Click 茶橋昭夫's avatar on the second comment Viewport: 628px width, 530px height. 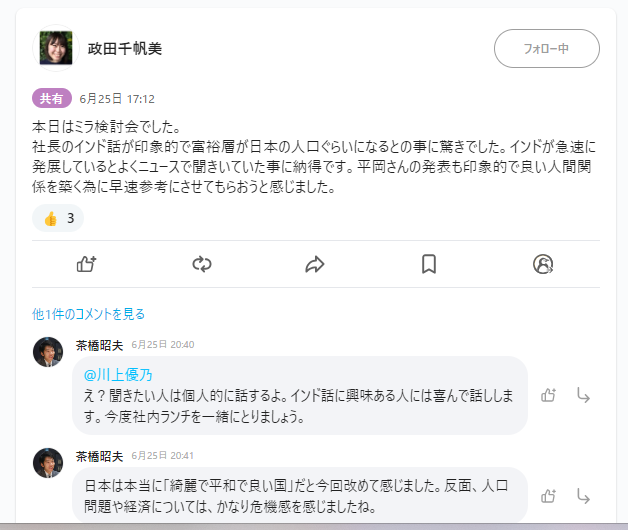point(48,463)
